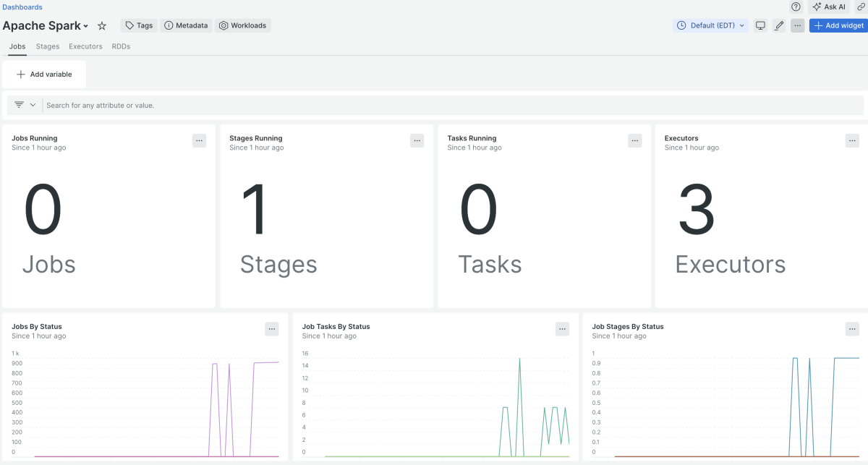868x465 pixels.
Task: Click the Add widget button
Action: click(838, 25)
